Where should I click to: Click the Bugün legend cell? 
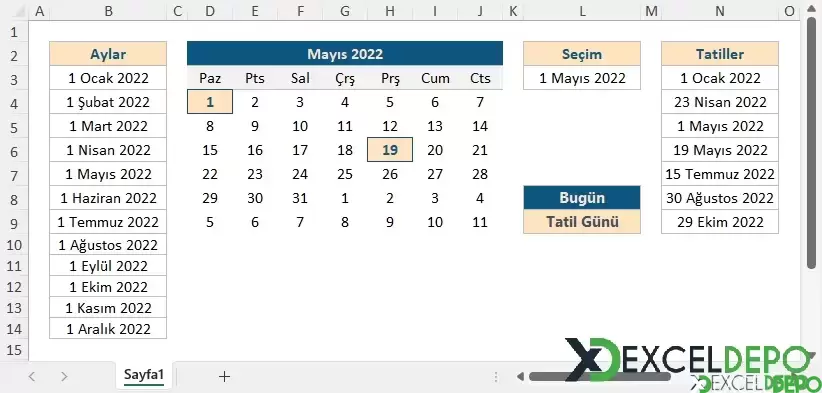point(582,198)
